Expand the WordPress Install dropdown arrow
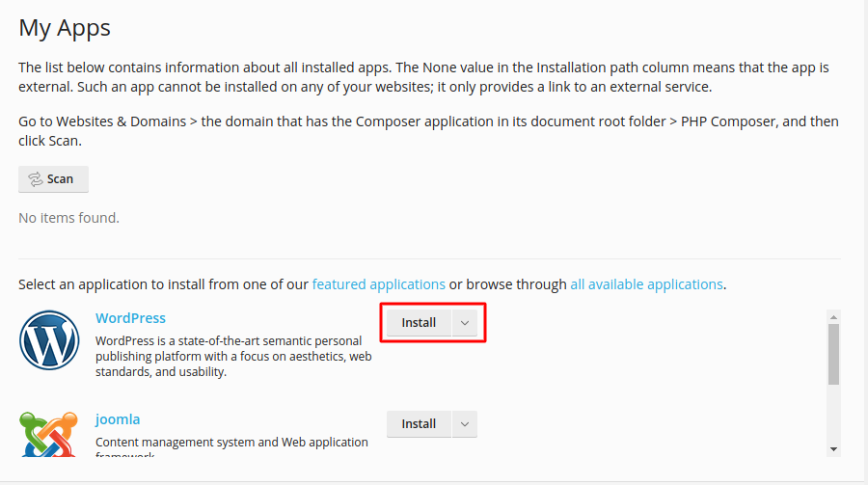Image resolution: width=868 pixels, height=485 pixels. tap(464, 323)
